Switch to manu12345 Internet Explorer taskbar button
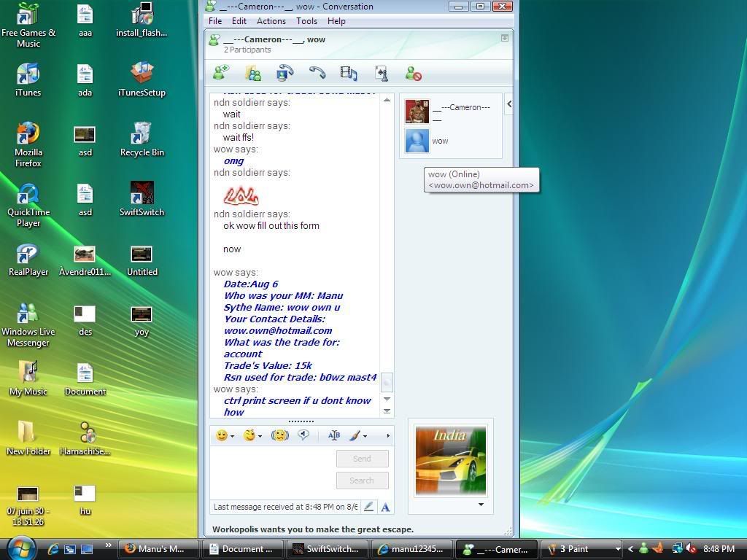 tap(412, 549)
